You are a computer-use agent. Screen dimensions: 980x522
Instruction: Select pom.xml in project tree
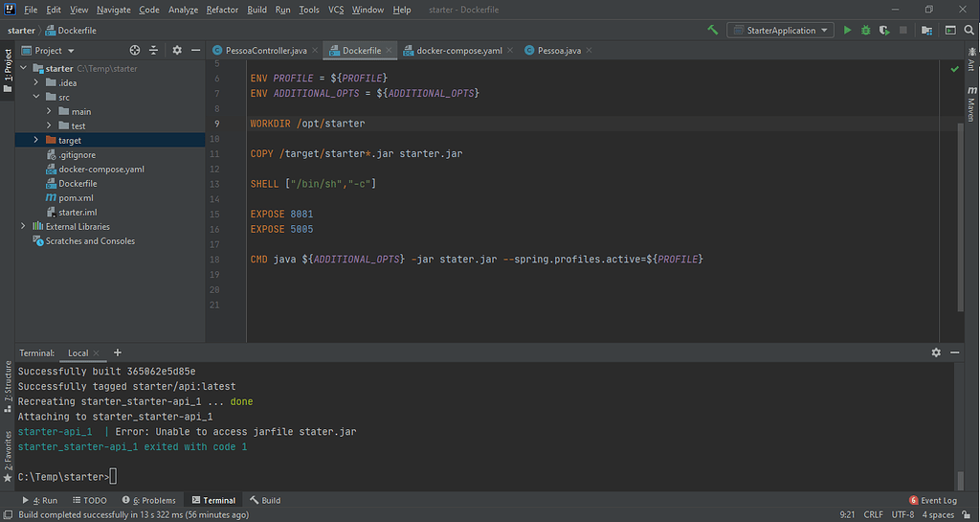coord(76,197)
